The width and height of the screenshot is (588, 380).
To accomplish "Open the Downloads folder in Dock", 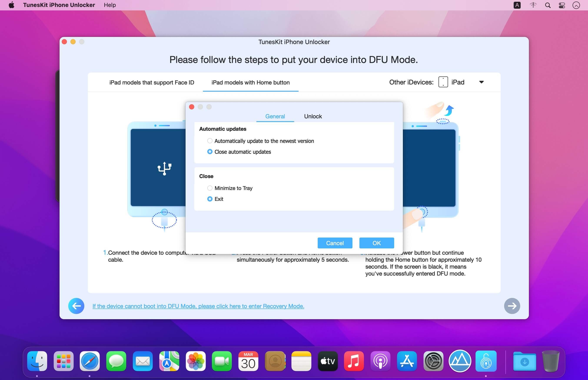I will point(524,361).
